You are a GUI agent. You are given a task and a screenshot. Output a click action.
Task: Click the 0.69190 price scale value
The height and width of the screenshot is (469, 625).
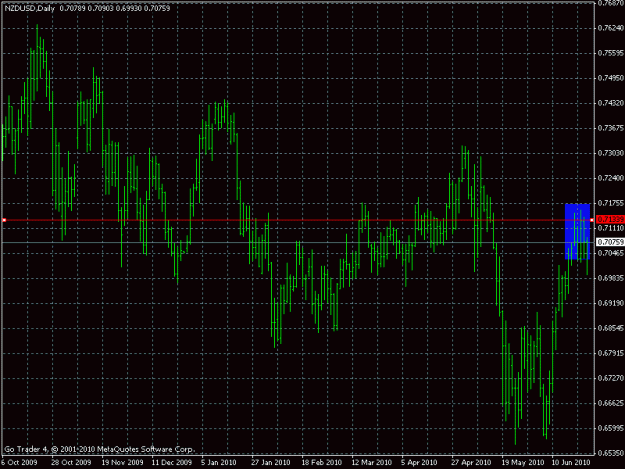coord(611,303)
